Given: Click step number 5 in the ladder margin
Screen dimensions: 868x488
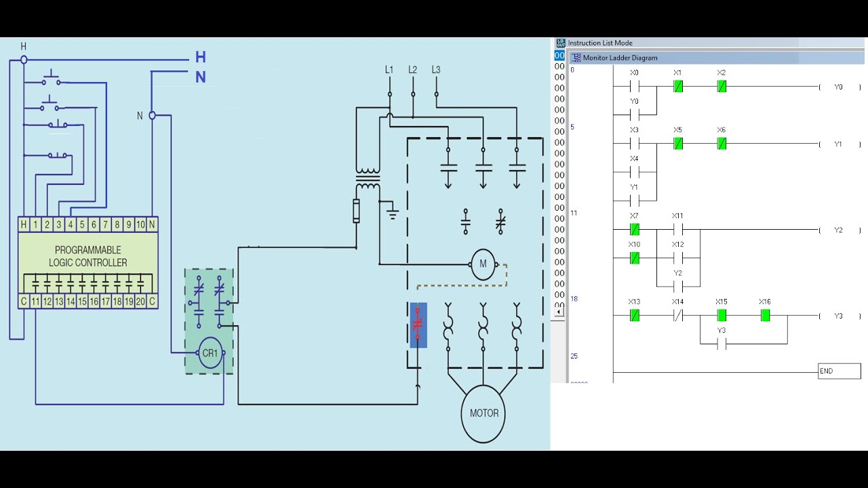Looking at the screenshot, I should pos(572,127).
